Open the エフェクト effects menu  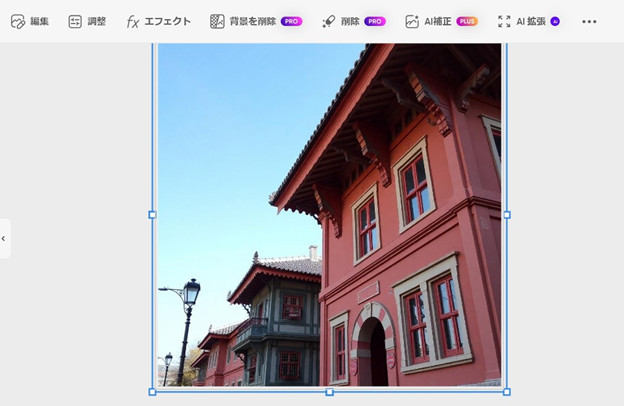(158, 21)
